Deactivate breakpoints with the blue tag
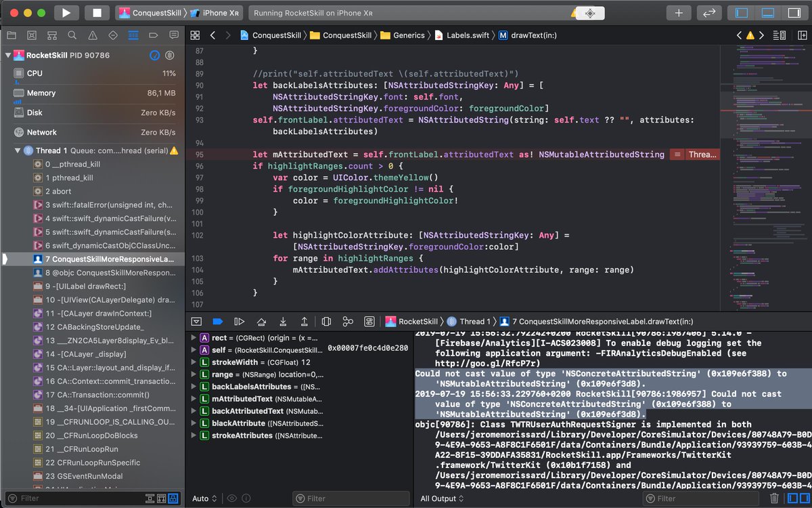 (x=217, y=321)
